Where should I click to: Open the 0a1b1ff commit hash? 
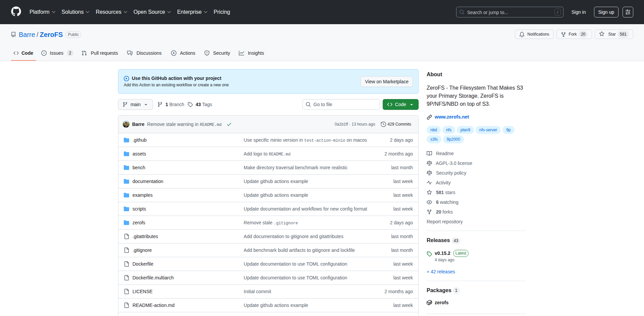(x=341, y=124)
